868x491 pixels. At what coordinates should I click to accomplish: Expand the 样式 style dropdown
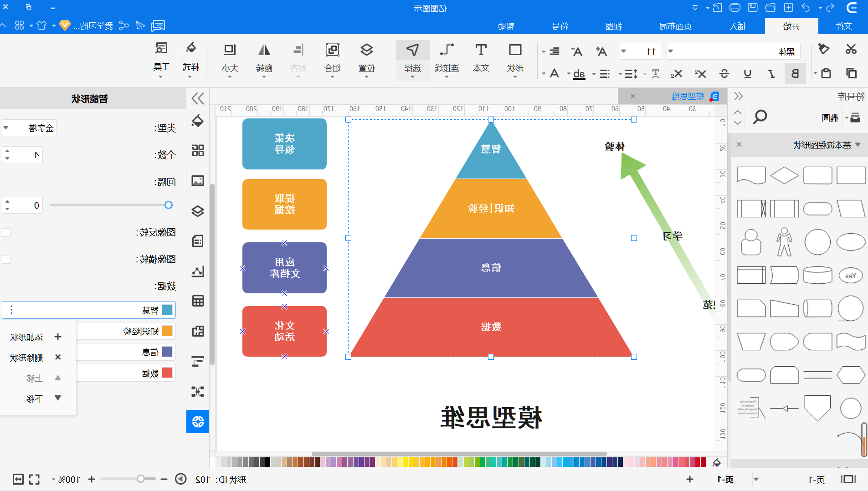pyautogui.click(x=190, y=77)
